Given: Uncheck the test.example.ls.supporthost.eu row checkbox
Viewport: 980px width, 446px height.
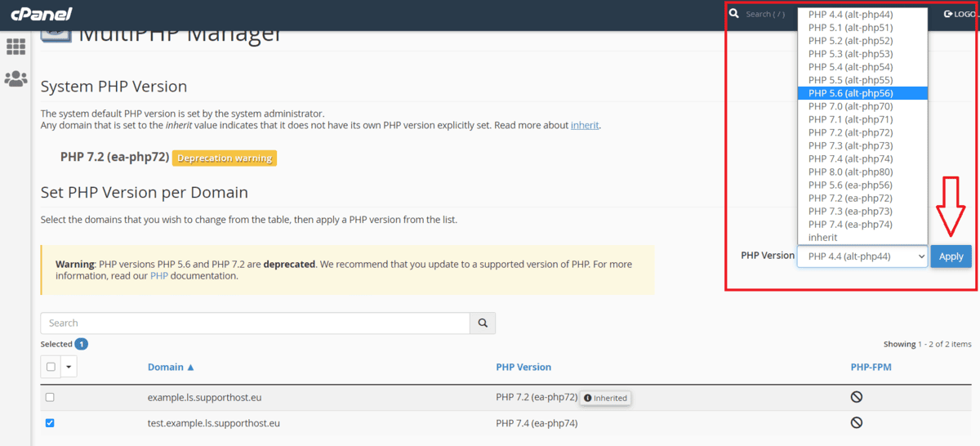Looking at the screenshot, I should [x=50, y=423].
